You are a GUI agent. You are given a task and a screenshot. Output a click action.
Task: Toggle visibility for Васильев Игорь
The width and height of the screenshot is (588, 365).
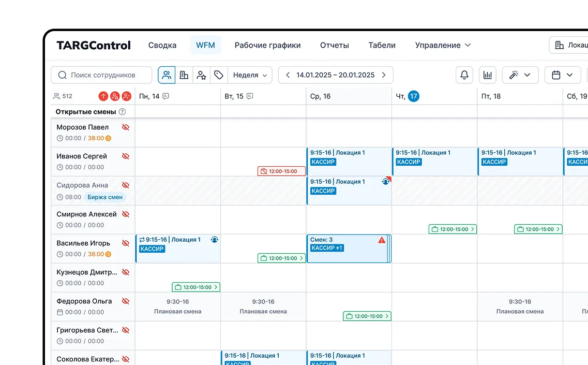point(126,243)
